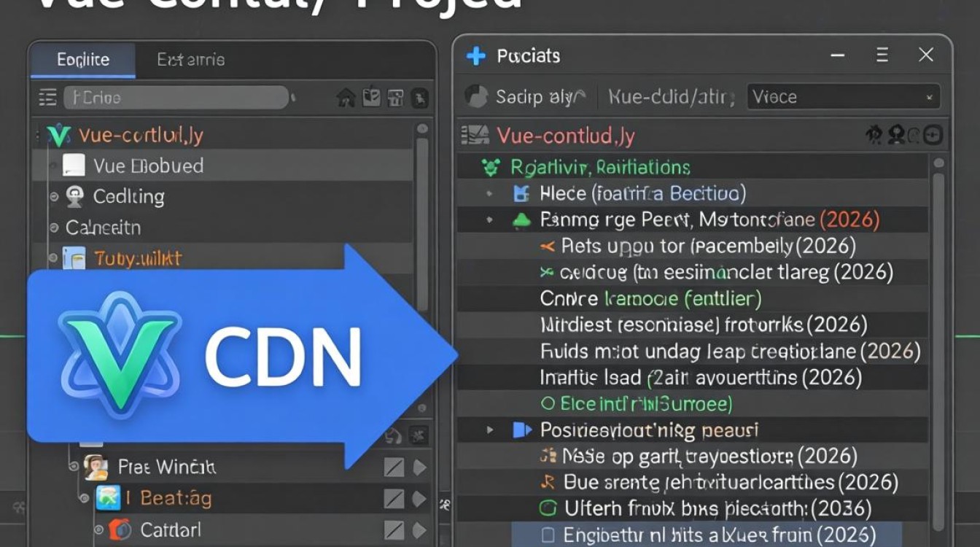The height and width of the screenshot is (547, 980).
Task: Click the Sadirp aly label
Action: [x=540, y=96]
